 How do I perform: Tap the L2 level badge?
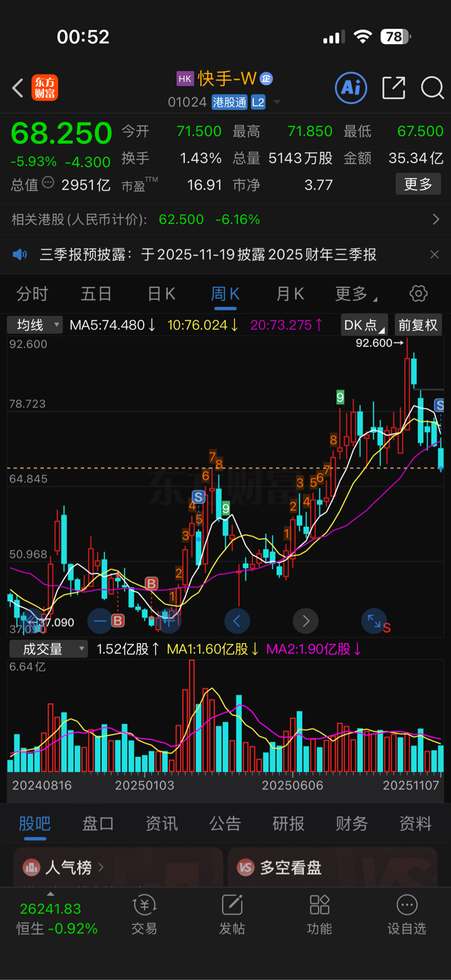point(258,102)
